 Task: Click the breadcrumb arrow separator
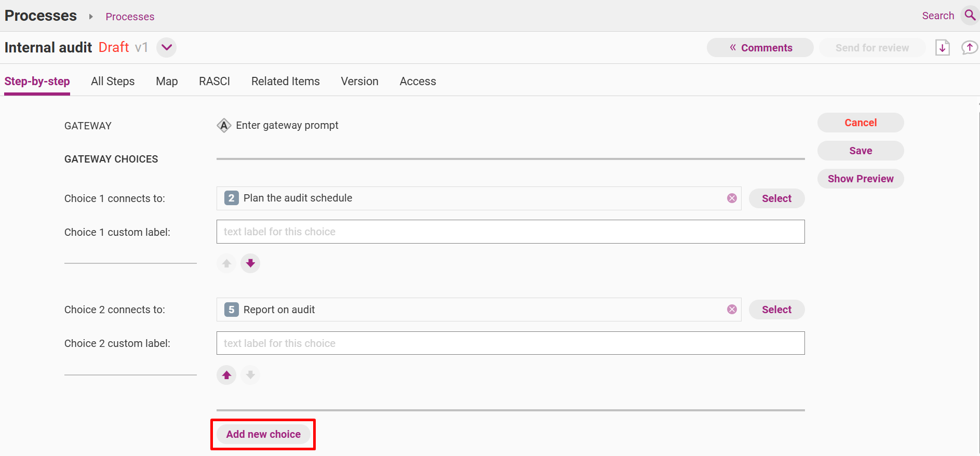91,17
